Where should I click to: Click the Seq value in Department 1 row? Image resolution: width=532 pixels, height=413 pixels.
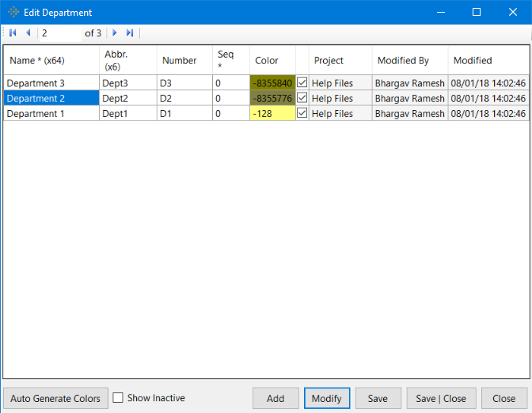231,113
